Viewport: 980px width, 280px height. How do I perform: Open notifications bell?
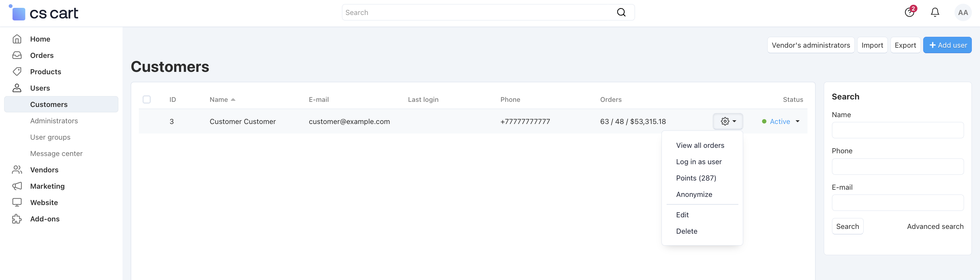pos(935,12)
